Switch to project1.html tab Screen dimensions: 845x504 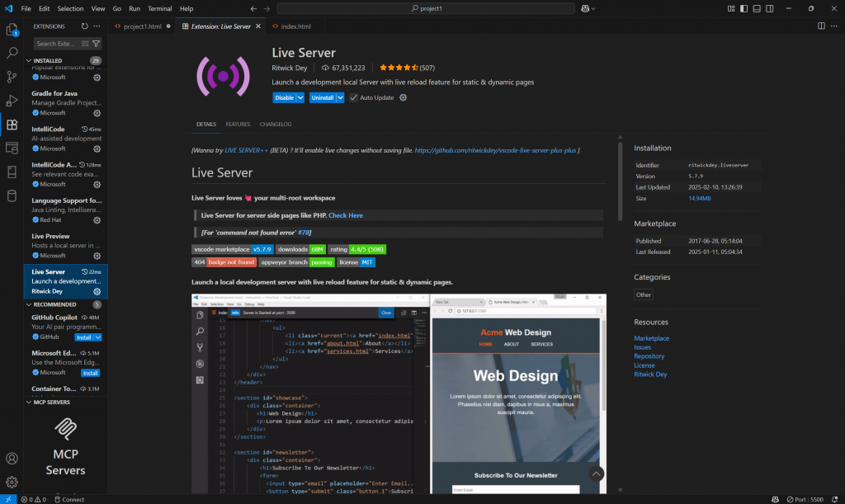coord(142,26)
